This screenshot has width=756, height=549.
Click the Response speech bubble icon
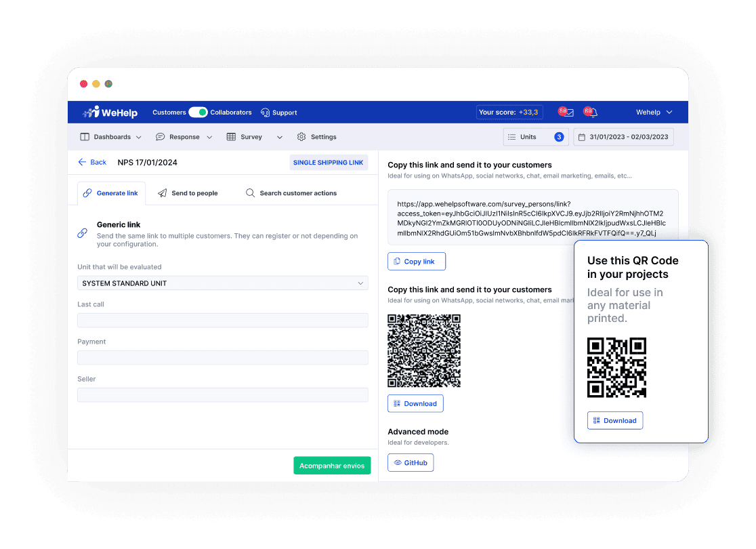pos(159,136)
